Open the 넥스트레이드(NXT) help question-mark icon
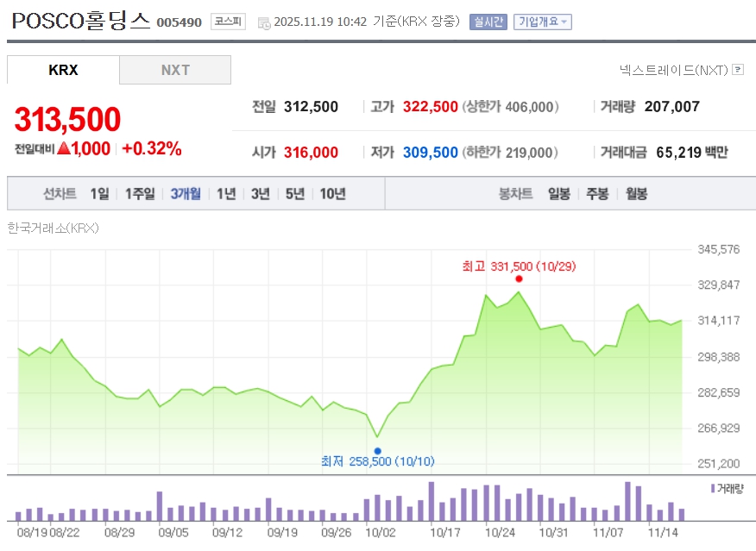 738,70
